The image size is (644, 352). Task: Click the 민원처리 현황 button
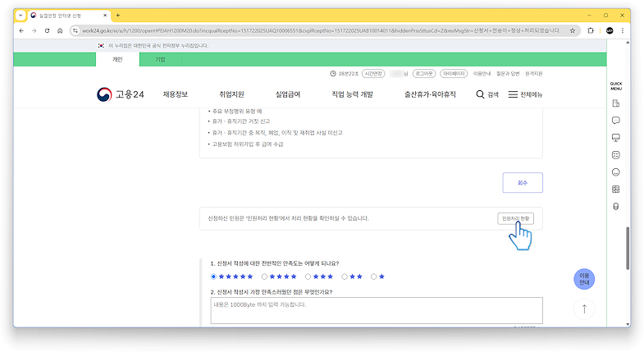click(x=515, y=218)
